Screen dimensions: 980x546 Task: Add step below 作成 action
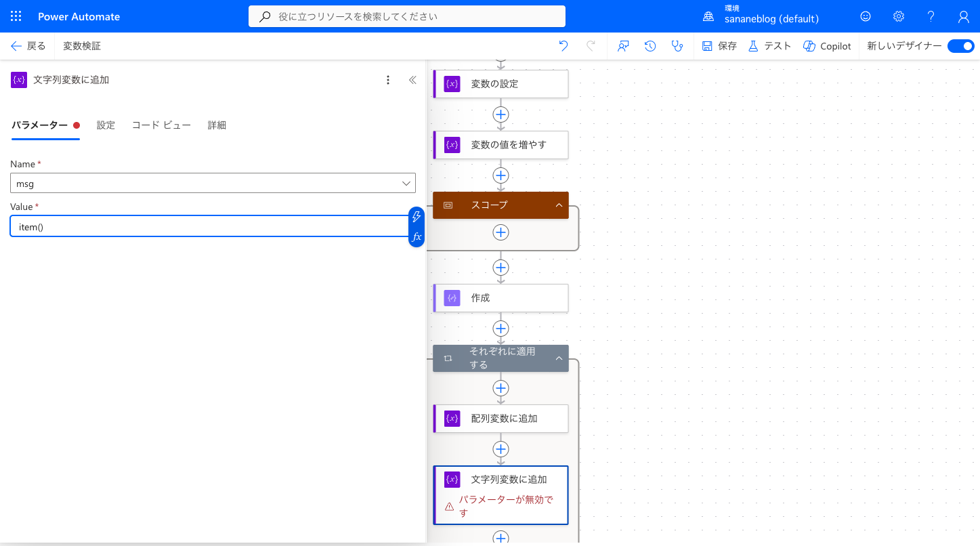[500, 329]
